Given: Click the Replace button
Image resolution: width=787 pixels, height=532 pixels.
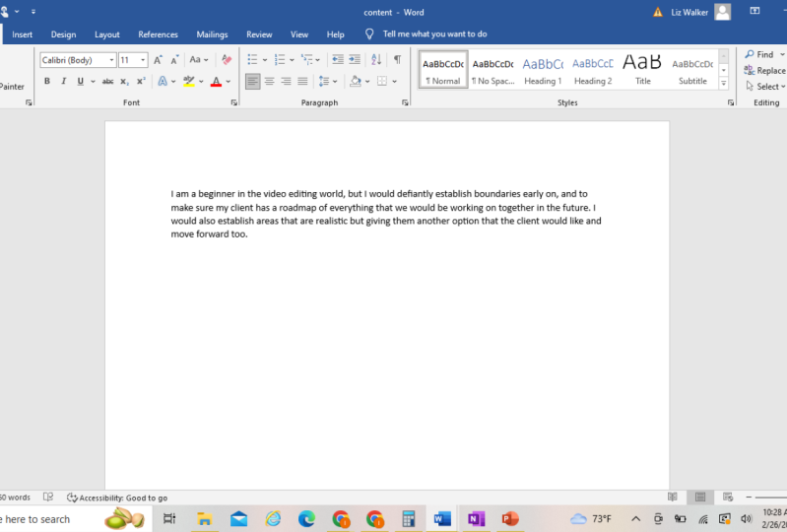Looking at the screenshot, I should (765, 71).
